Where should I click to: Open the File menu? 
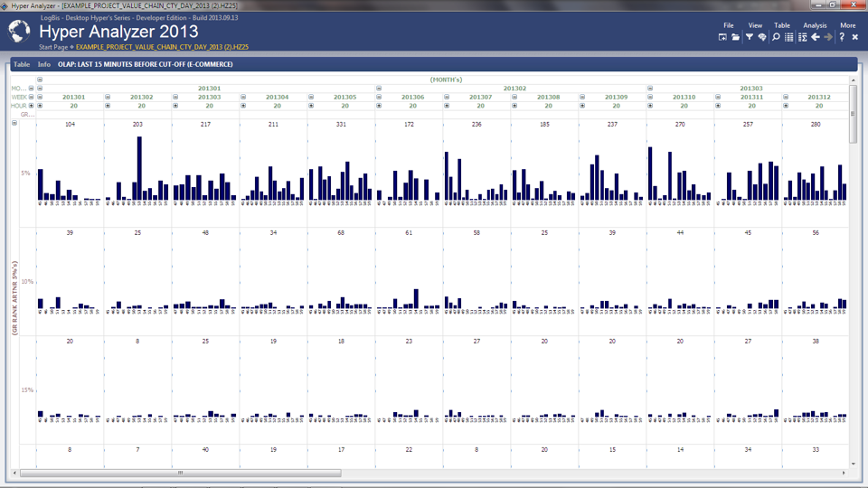729,25
